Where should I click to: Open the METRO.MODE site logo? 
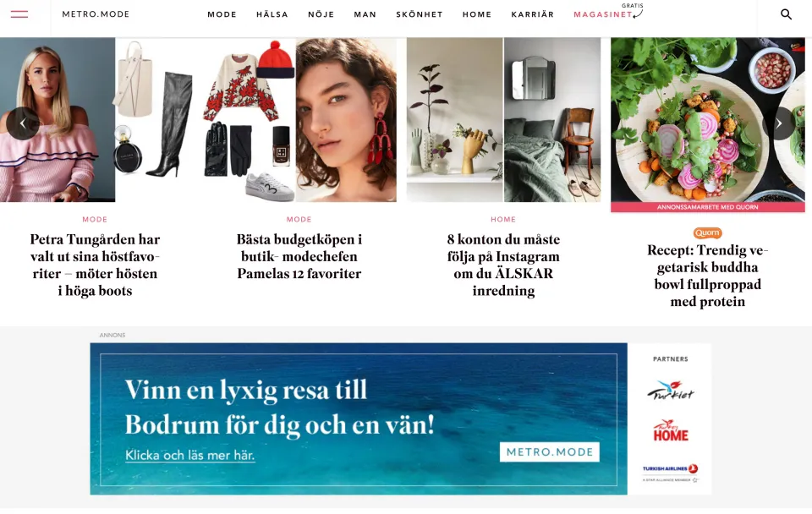[x=96, y=14]
